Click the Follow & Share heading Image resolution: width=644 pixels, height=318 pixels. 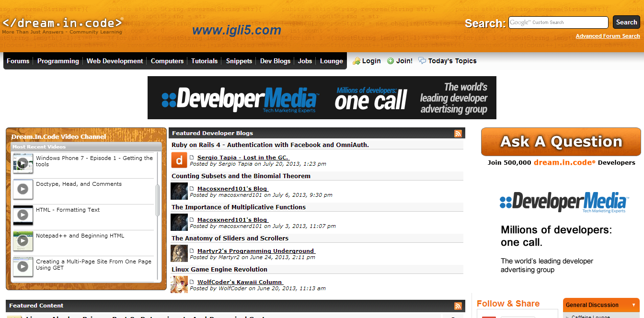(508, 304)
